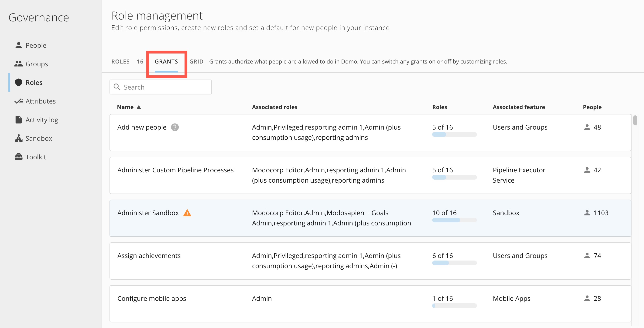Screen dimensions: 644x328
Task: Click the warning triangle beside Administer Sandbox
Action: 188,213
